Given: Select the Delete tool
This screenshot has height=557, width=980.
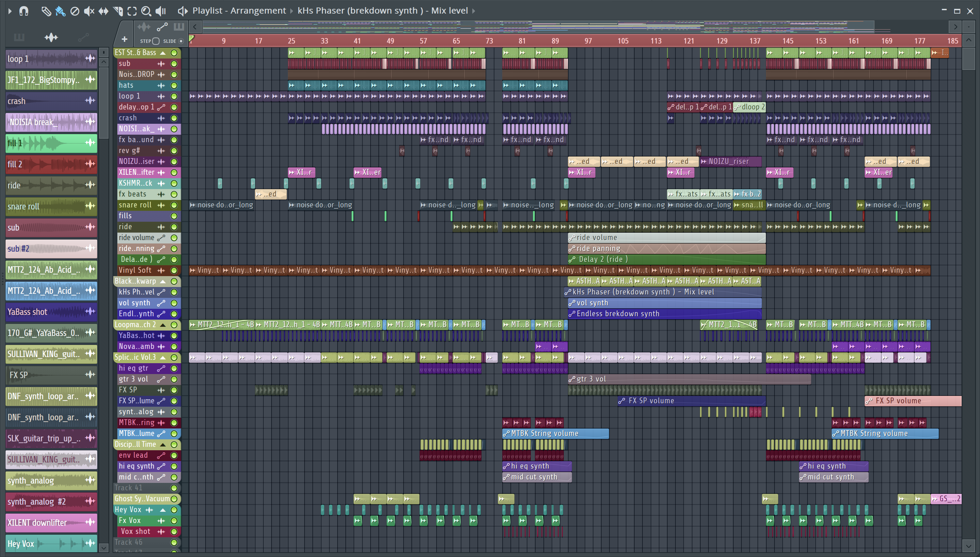Looking at the screenshot, I should click(75, 11).
